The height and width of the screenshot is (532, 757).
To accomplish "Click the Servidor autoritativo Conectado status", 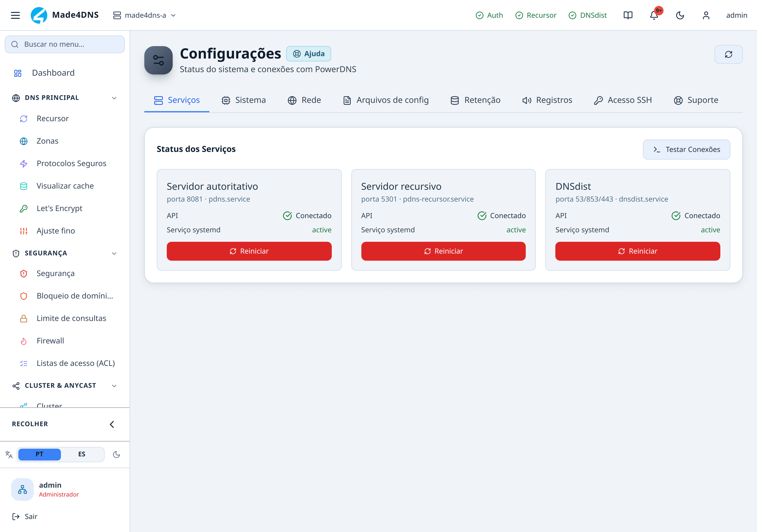I will coord(307,216).
